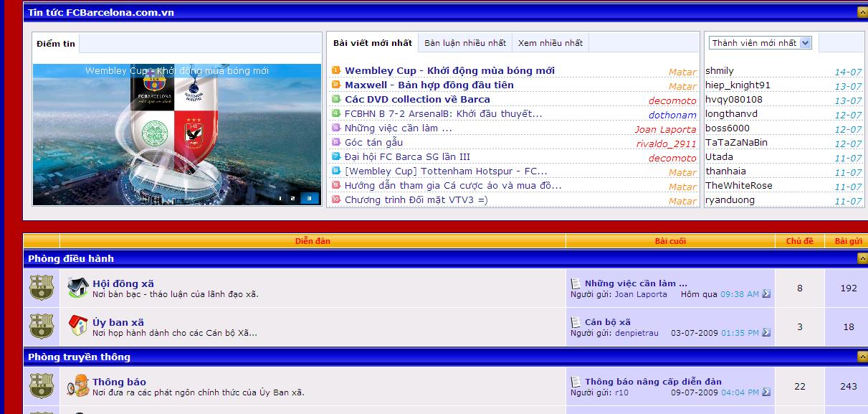
Task: Click the Barca crest beside Hội đồng xã
Action: (42, 288)
